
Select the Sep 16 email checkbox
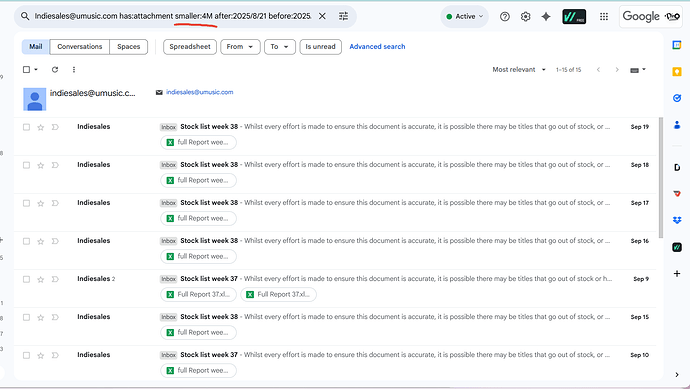26,242
